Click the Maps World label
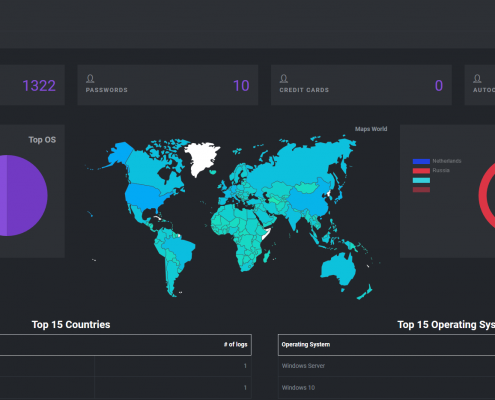 371,129
